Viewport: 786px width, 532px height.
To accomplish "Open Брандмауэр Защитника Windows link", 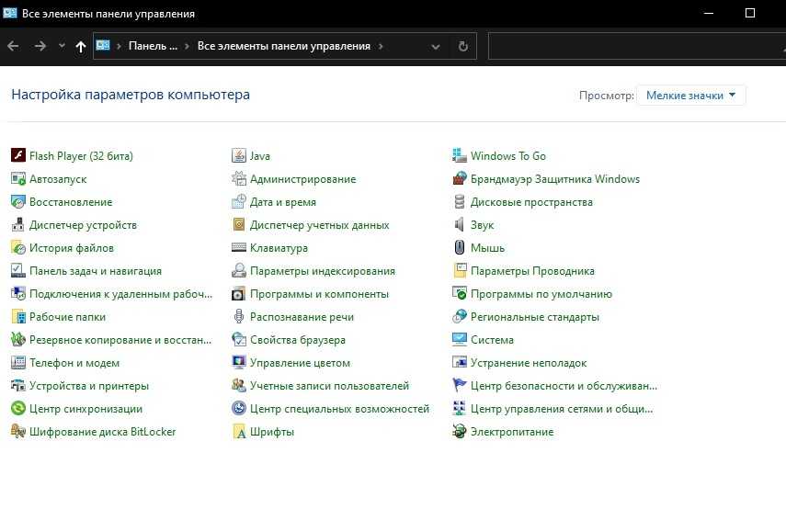I will tap(554, 179).
